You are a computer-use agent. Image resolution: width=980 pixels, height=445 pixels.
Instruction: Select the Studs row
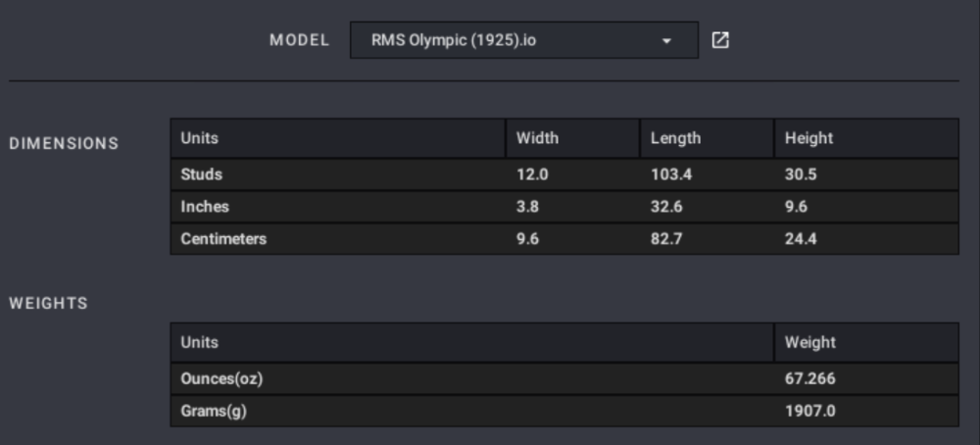coord(564,174)
